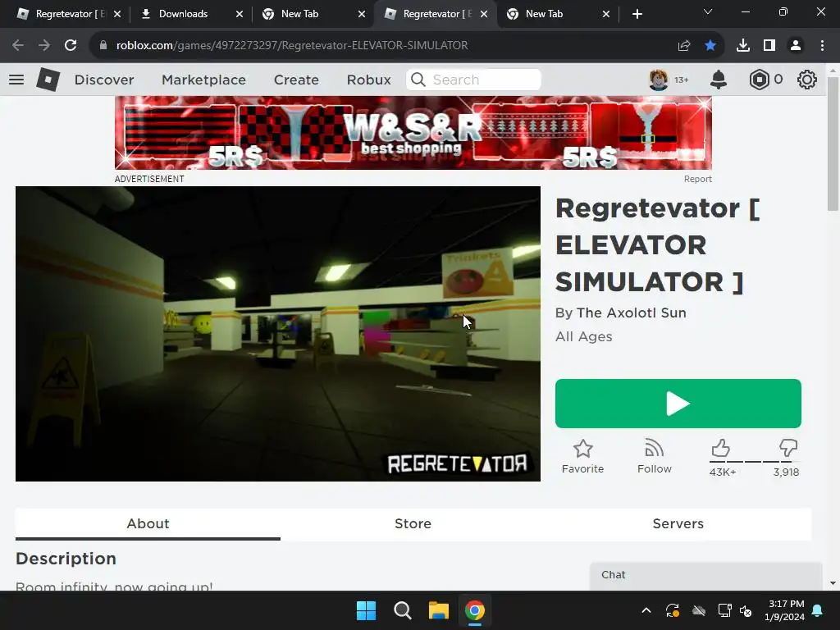Click the green Play button
The width and height of the screenshot is (840, 630).
pyautogui.click(x=678, y=404)
